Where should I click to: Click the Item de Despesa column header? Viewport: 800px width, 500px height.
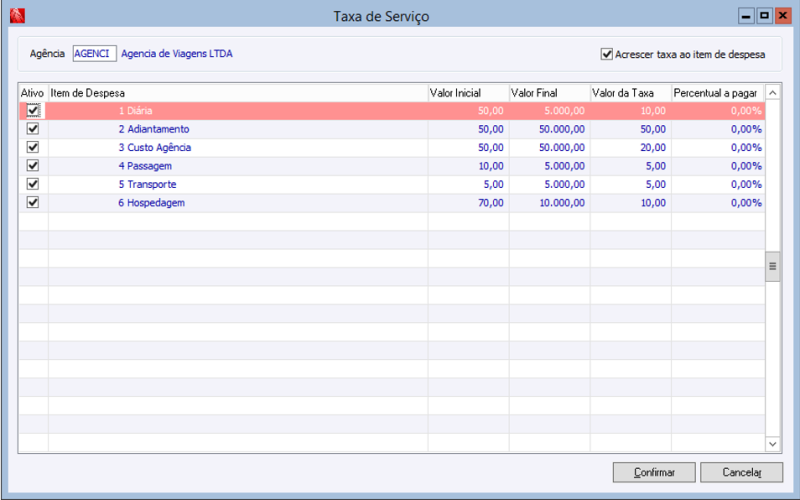tap(238, 93)
